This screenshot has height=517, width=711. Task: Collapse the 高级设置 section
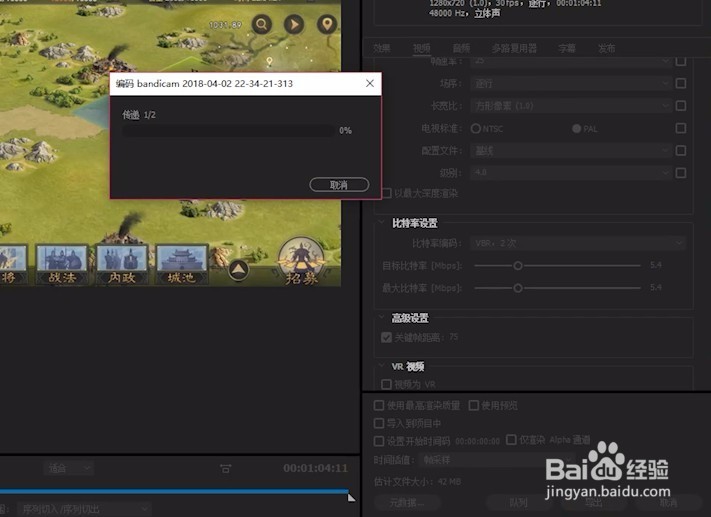(381, 317)
